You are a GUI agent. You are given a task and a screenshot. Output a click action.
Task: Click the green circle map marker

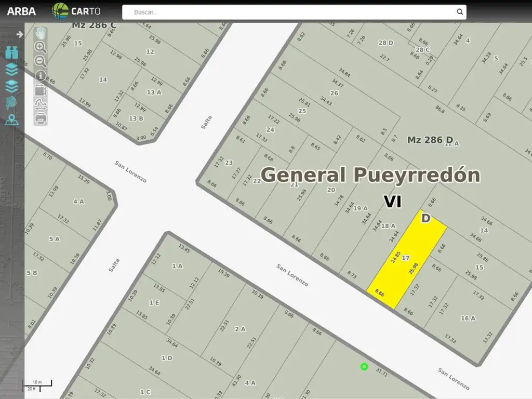(364, 367)
